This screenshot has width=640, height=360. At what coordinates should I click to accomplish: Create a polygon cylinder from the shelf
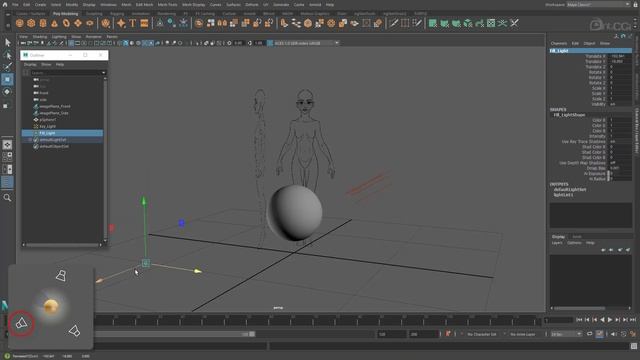tap(43, 23)
